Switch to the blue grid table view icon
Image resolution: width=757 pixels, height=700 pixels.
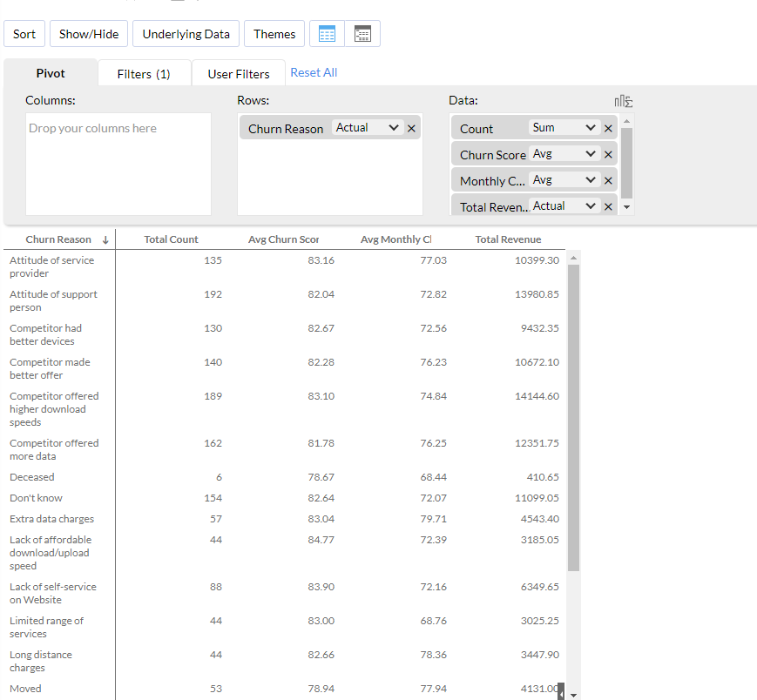(327, 34)
